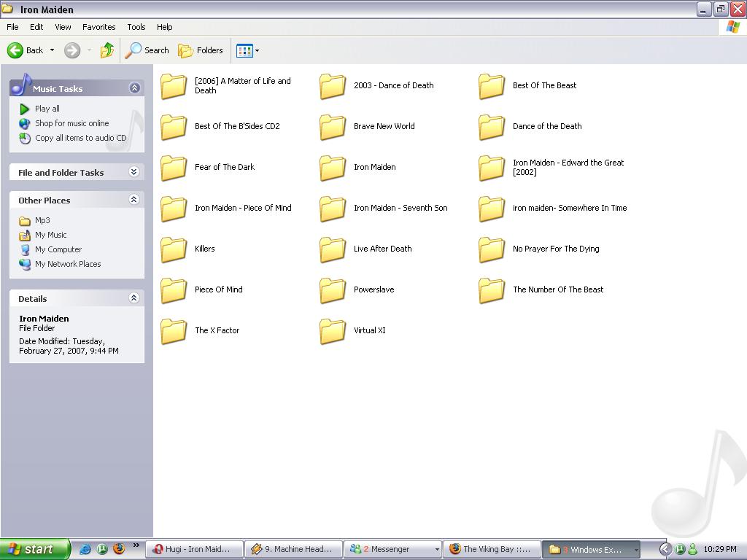The image size is (747, 560).
Task: Select the folder icon named just Iron Maiden
Action: (333, 168)
